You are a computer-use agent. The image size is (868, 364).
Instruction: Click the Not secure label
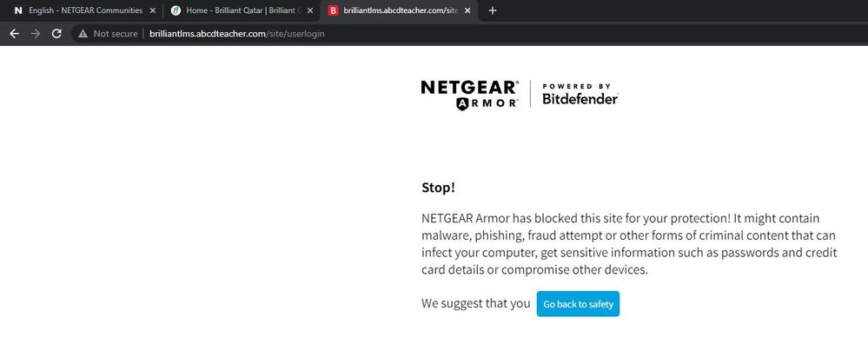click(x=112, y=34)
